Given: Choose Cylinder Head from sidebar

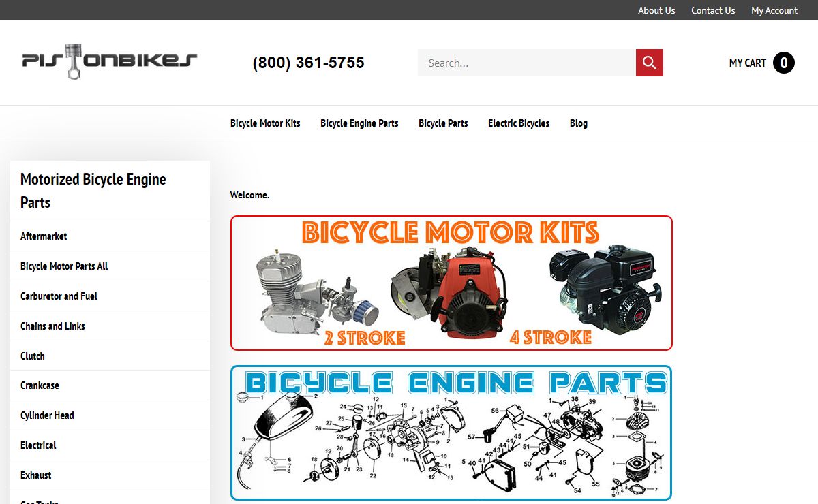Looking at the screenshot, I should (110, 415).
